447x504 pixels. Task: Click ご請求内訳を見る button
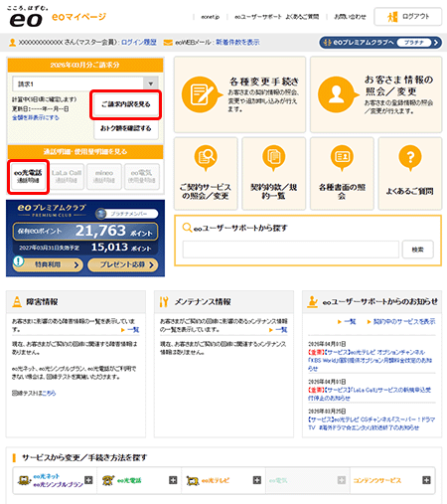click(x=126, y=104)
